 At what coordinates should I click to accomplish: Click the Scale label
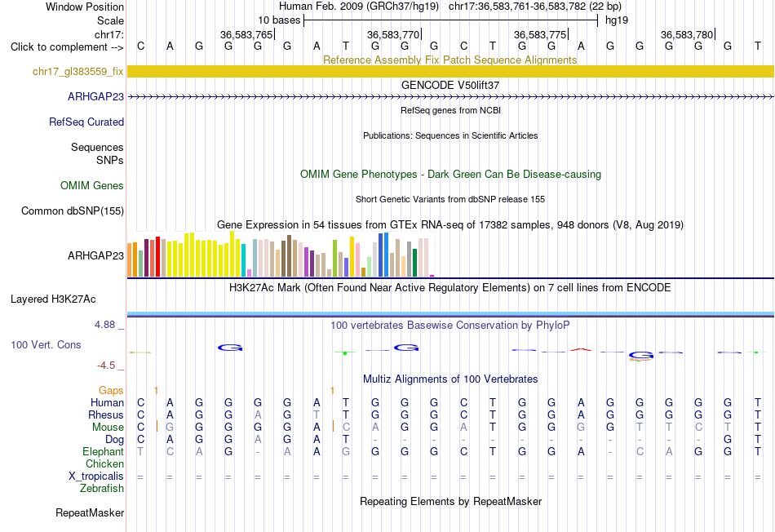click(111, 20)
